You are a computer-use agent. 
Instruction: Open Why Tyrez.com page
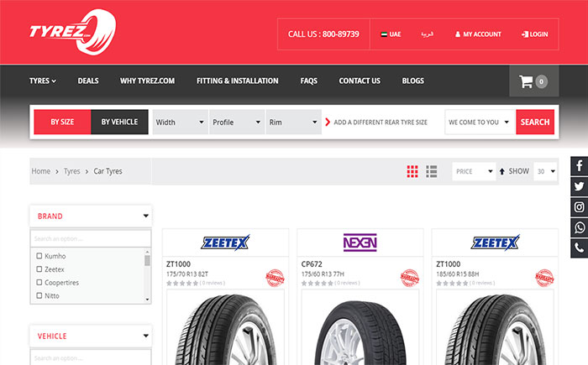point(147,81)
